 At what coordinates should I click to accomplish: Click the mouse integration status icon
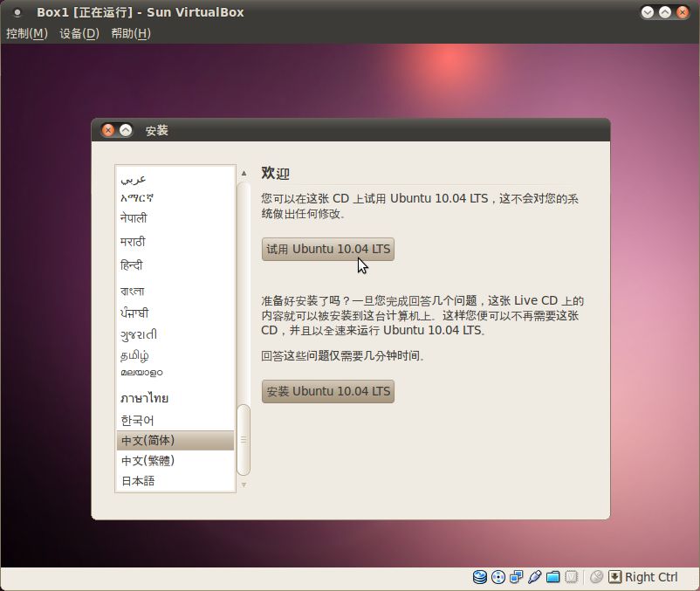(596, 577)
